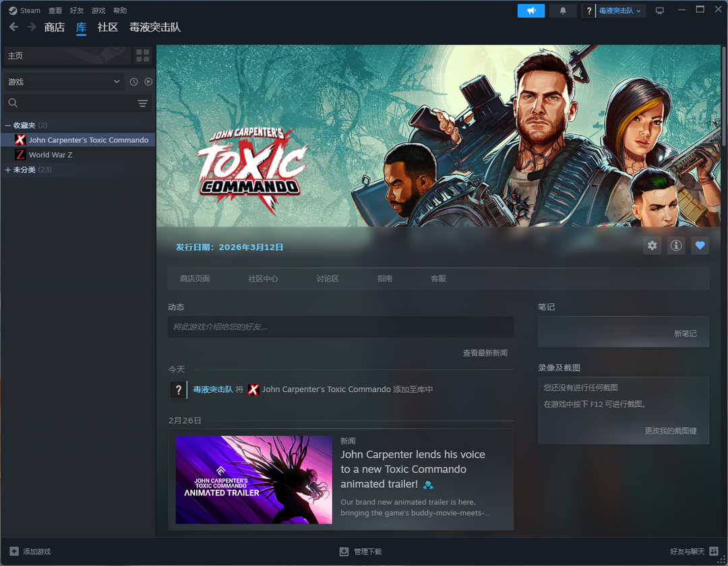Open the account name dropdown menu
Screen dimensions: 728x566
point(621,11)
